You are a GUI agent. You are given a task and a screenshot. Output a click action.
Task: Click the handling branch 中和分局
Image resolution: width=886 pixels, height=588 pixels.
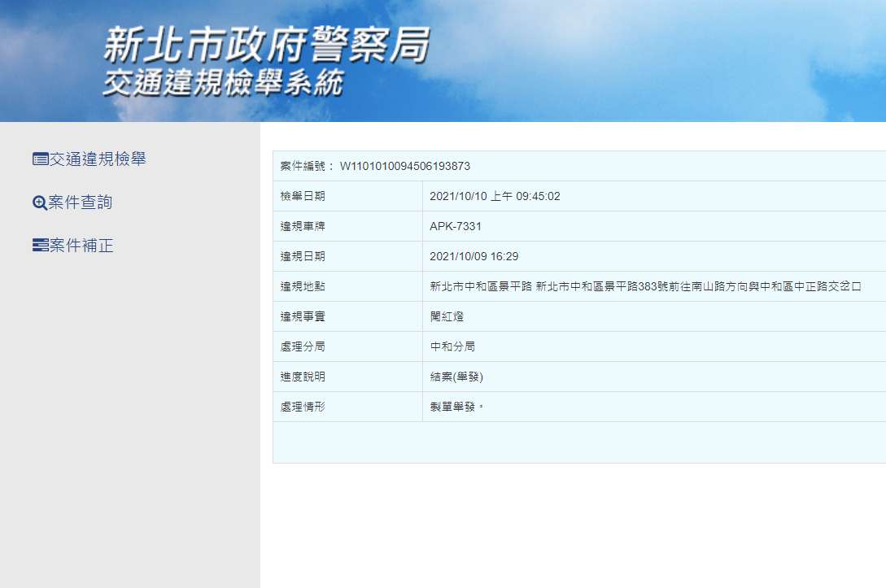tap(452, 346)
